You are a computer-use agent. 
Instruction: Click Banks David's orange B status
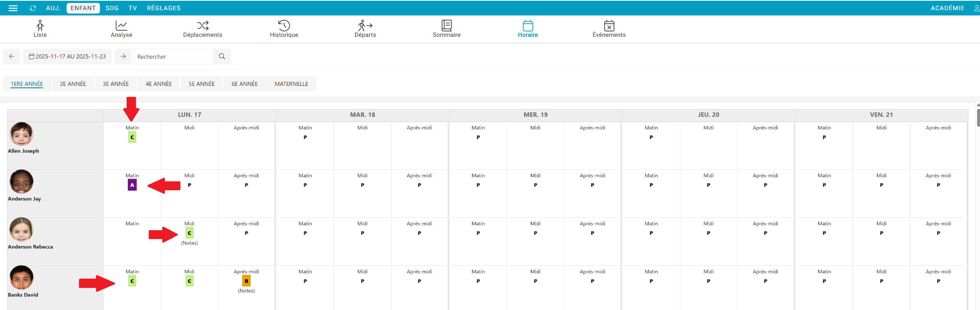246,281
